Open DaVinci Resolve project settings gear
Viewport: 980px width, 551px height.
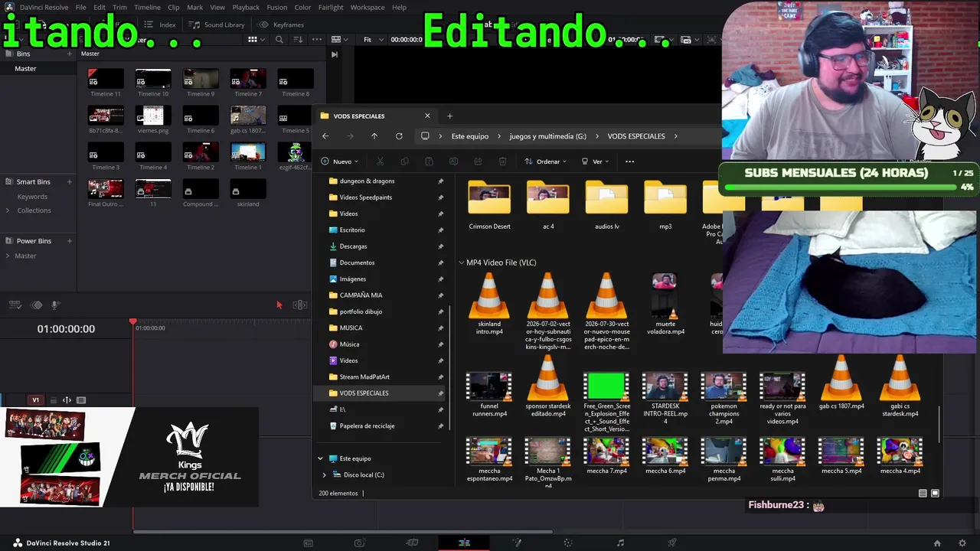962,543
